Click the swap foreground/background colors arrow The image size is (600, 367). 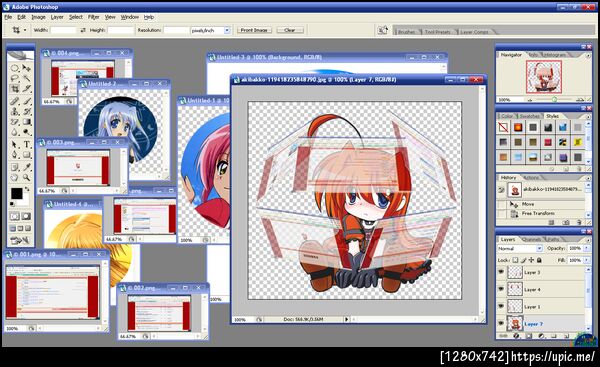27,188
